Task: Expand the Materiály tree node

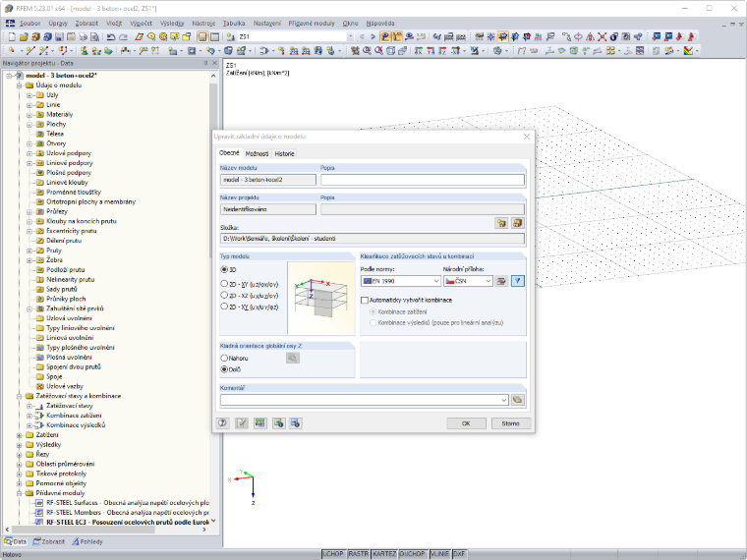Action: (x=29, y=114)
